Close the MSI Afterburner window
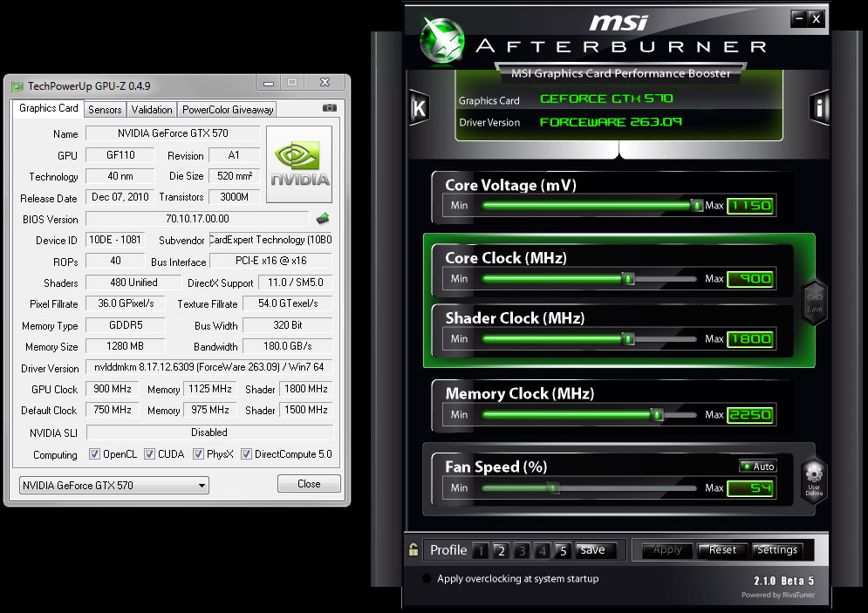The image size is (868, 613). coord(816,19)
